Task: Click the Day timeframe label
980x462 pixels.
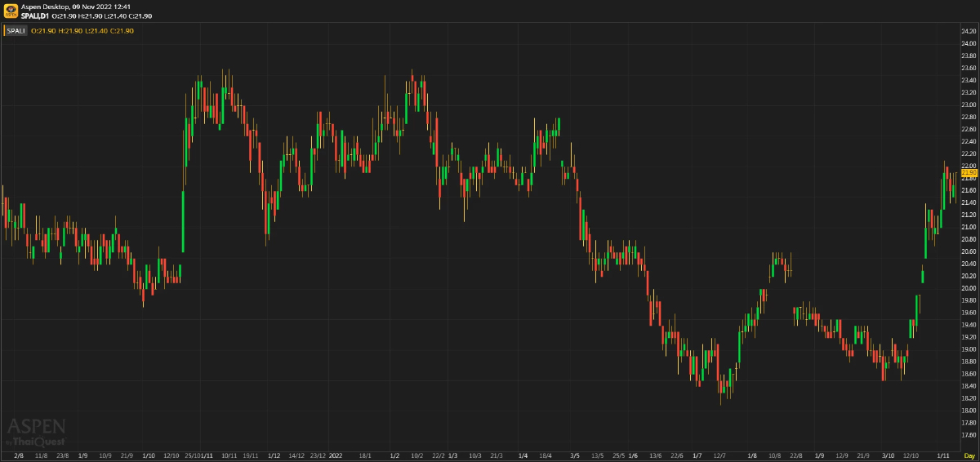Action: [969, 455]
